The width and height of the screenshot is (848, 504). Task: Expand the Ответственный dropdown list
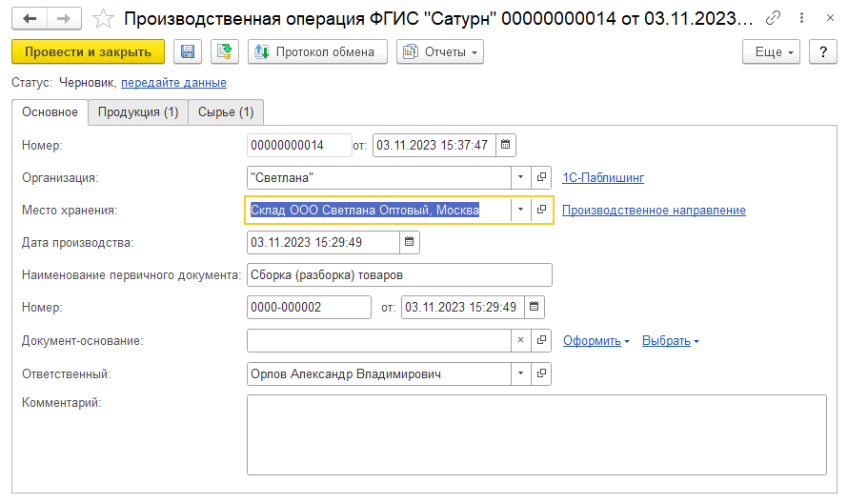coord(520,373)
